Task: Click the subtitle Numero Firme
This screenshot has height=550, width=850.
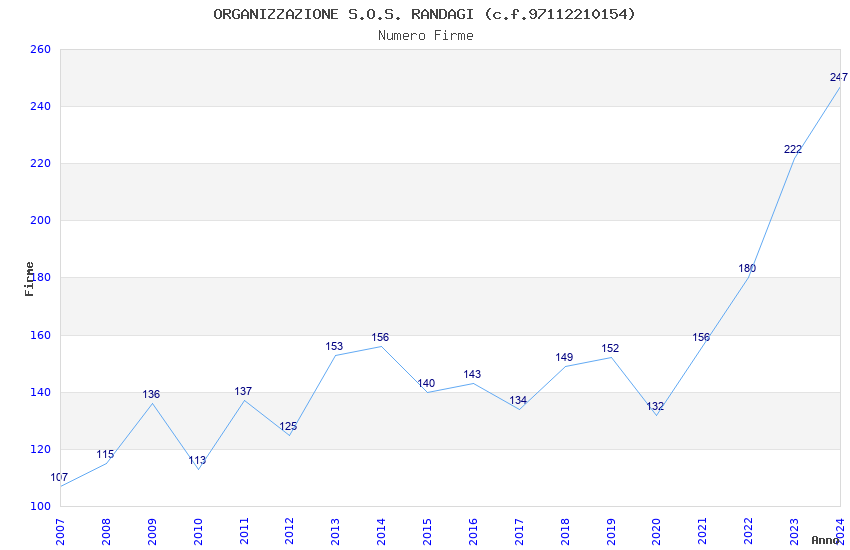Action: (x=426, y=35)
